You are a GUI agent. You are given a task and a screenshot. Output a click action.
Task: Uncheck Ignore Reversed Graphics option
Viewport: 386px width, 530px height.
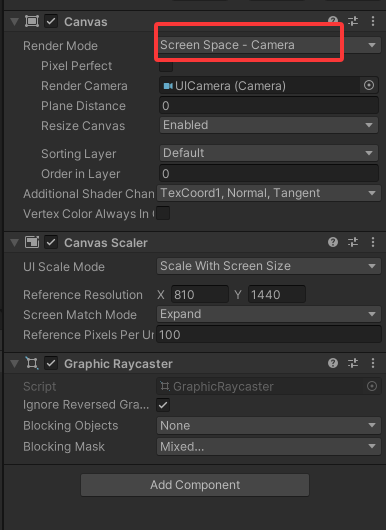point(163,405)
